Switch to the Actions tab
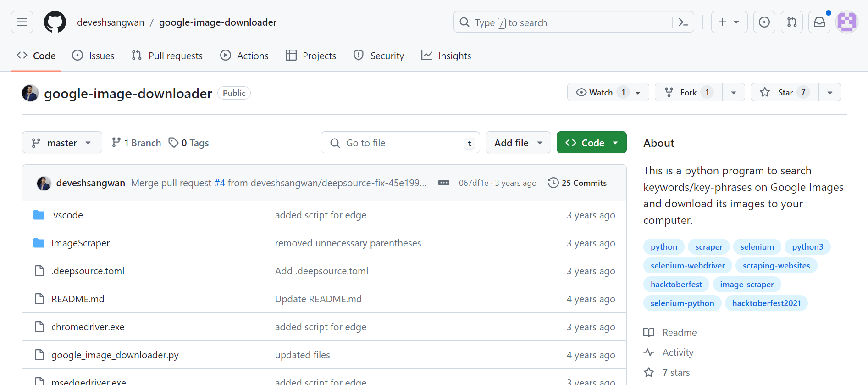This screenshot has width=868, height=385. point(244,56)
